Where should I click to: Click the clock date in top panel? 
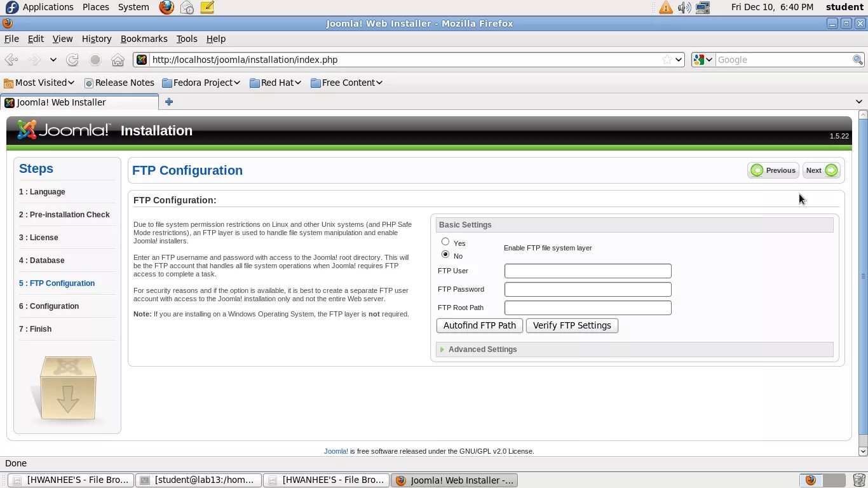point(772,7)
